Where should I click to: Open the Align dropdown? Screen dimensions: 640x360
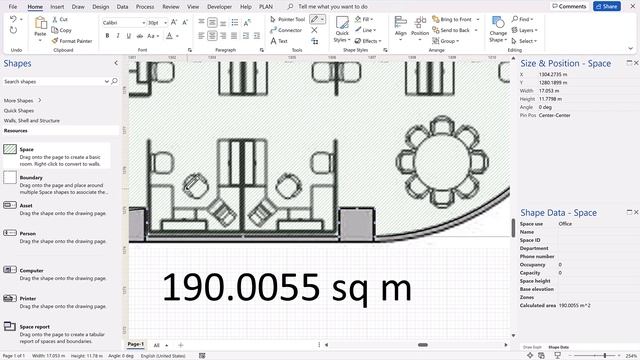coord(401,28)
